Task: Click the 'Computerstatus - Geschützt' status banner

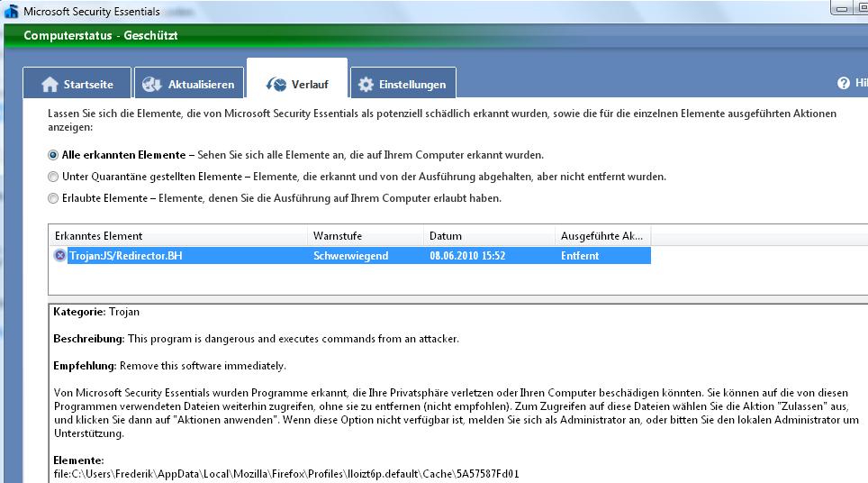Action: pos(100,35)
